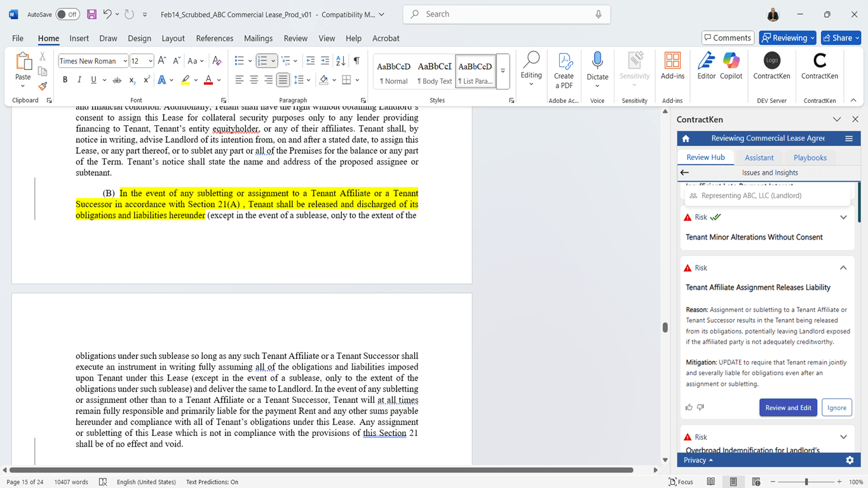
Task: Open the File menu
Action: coord(18,38)
